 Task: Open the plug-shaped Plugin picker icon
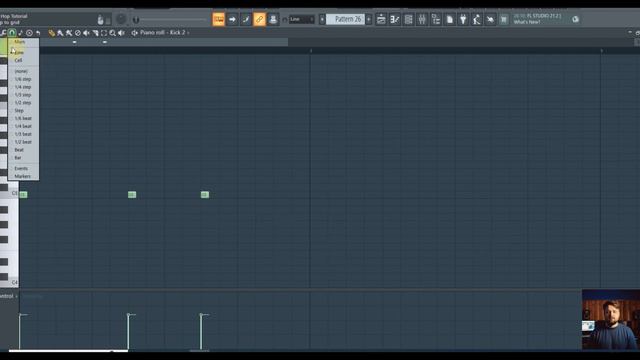tap(463, 19)
